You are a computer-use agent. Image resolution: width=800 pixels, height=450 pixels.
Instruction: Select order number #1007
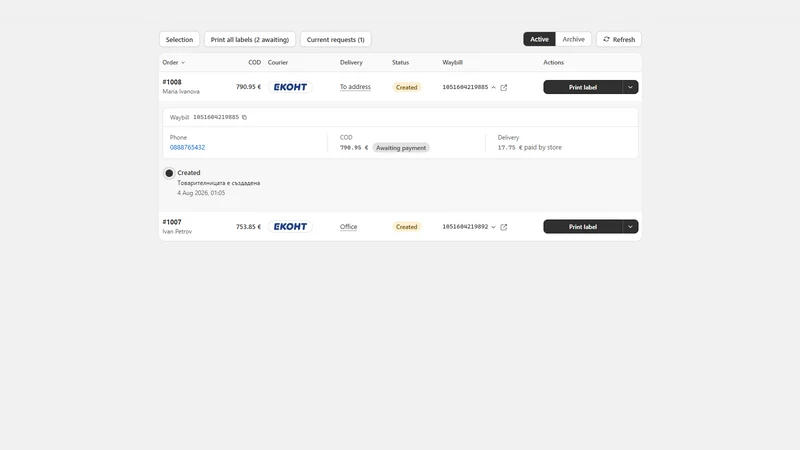(x=172, y=222)
